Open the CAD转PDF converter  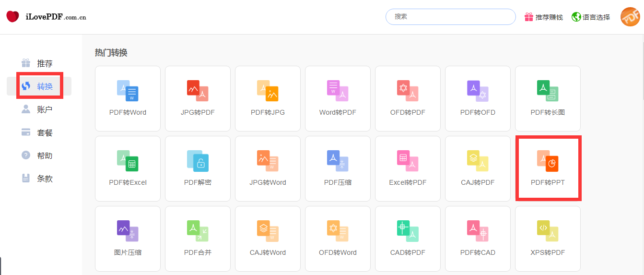pos(408,239)
